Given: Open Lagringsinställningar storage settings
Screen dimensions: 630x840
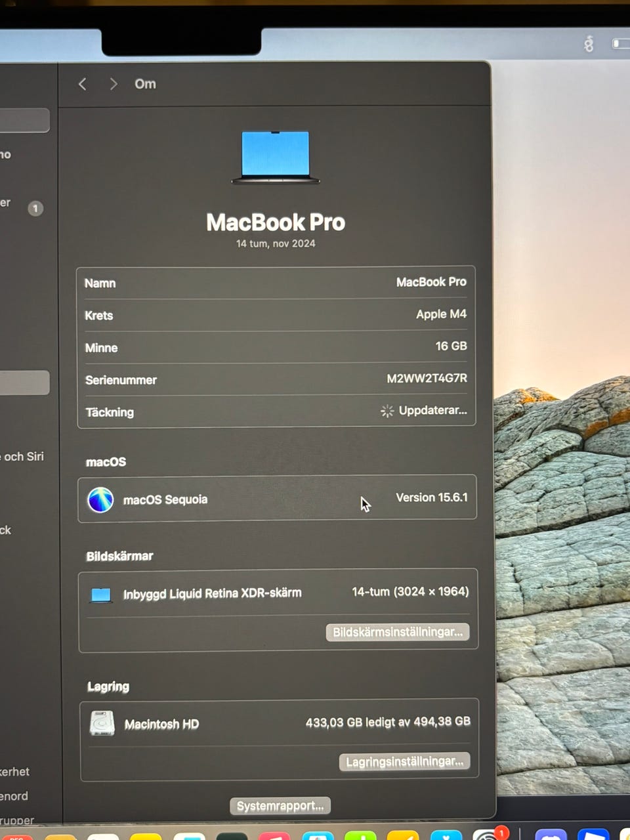Looking at the screenshot, I should click(404, 761).
